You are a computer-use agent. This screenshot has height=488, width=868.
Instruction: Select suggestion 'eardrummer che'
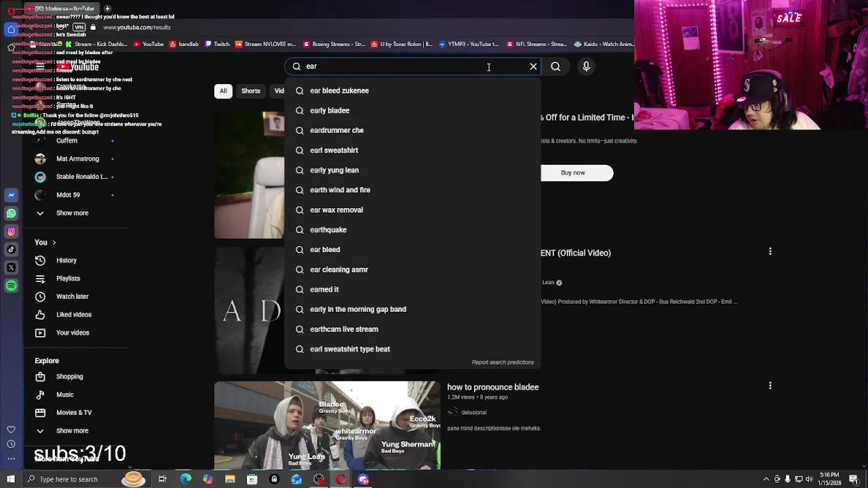(412, 130)
